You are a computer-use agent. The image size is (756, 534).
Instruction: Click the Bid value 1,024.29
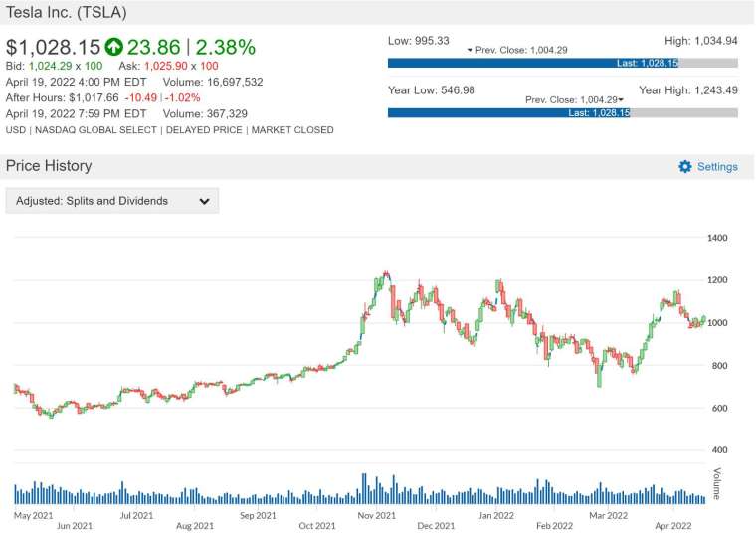point(50,66)
